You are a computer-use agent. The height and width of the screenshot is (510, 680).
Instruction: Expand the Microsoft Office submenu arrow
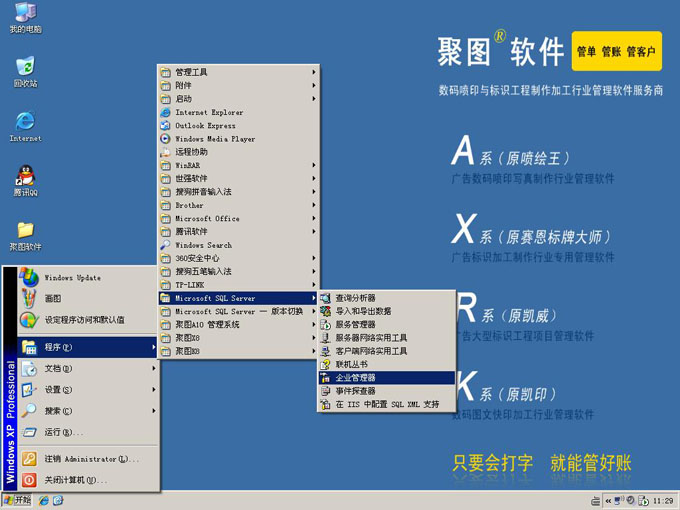click(x=314, y=219)
